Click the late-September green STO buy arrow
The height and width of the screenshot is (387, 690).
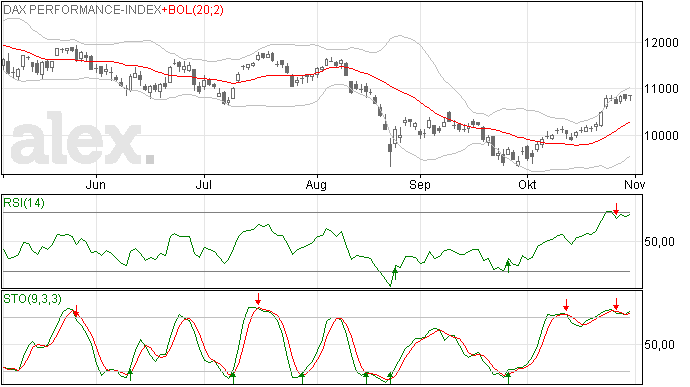(x=508, y=377)
